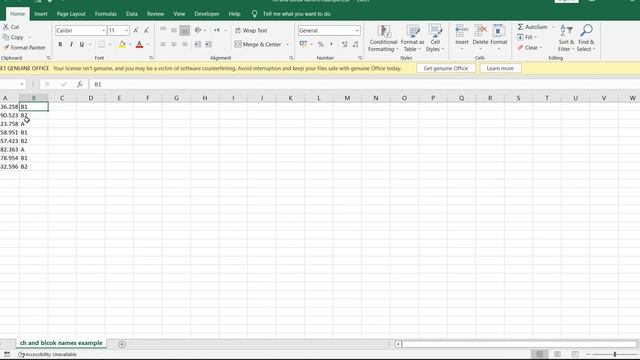Align text left
The width and height of the screenshot is (640, 360).
point(163,44)
